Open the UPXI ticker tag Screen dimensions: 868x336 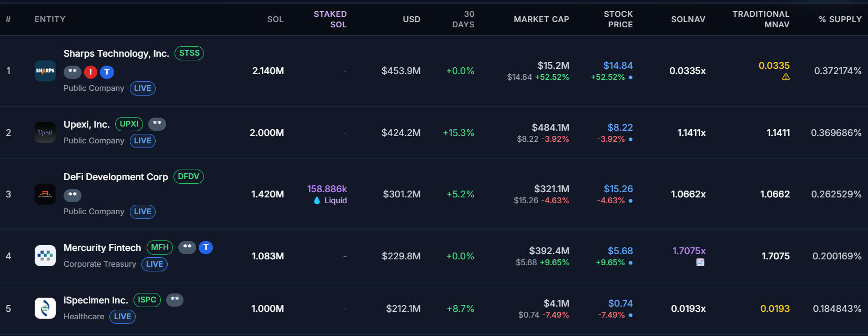(x=129, y=124)
